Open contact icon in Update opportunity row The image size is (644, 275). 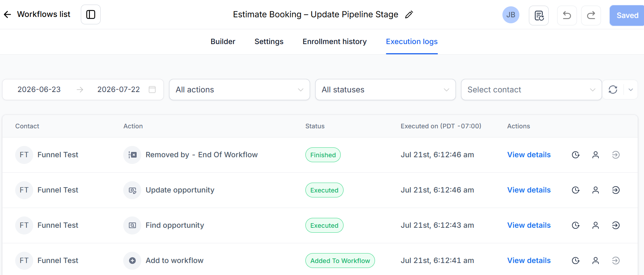point(596,190)
